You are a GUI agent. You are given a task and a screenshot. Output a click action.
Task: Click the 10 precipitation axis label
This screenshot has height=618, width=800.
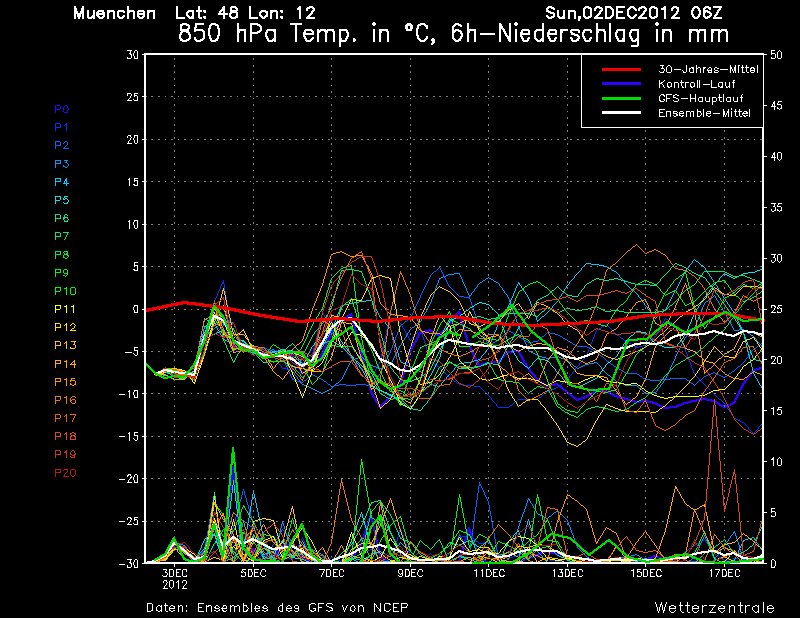[776, 462]
